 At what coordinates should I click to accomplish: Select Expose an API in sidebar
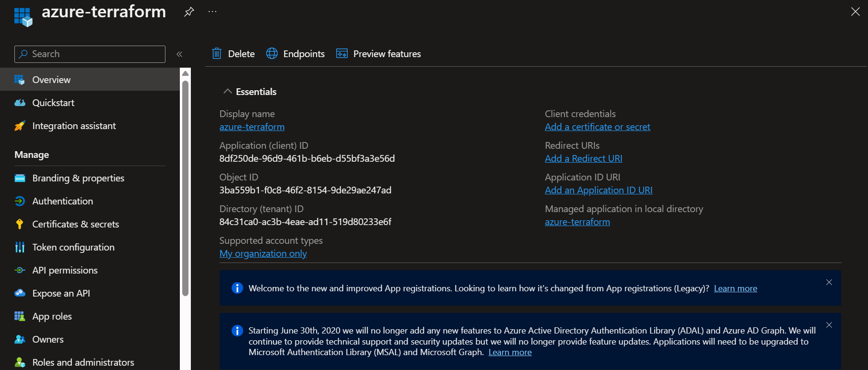point(61,293)
